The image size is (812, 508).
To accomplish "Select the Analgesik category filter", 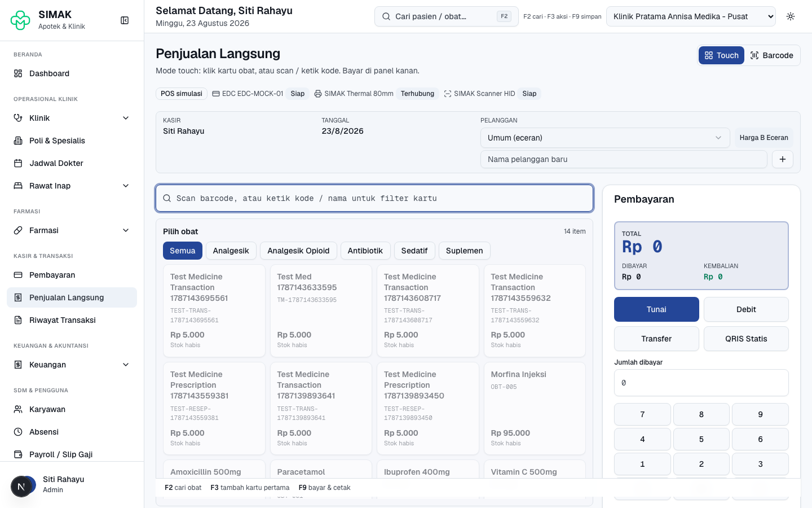I will [231, 251].
